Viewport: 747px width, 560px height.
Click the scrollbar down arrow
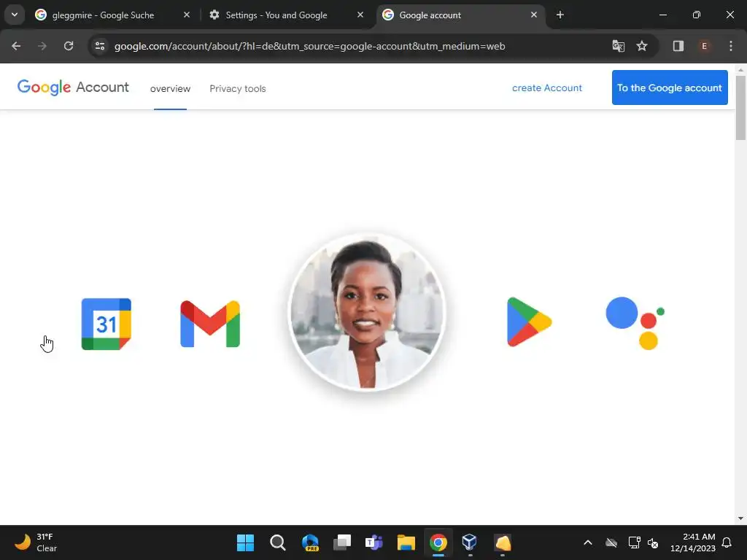pos(740,518)
